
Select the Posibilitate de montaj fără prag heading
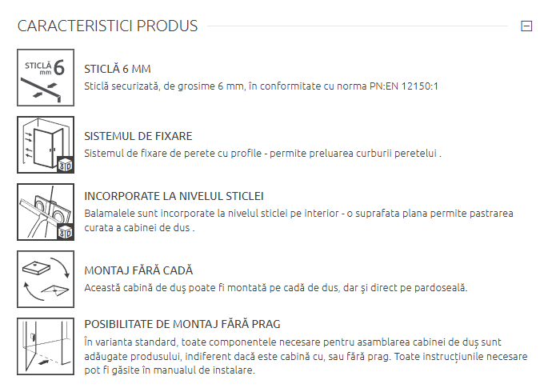(182, 324)
